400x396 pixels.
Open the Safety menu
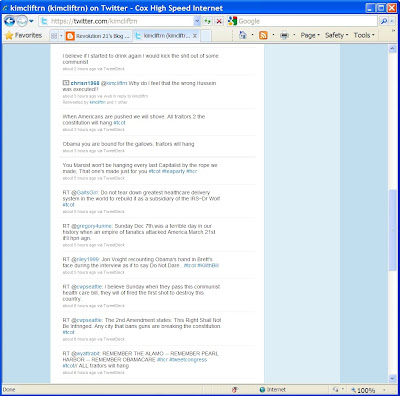pos(337,35)
